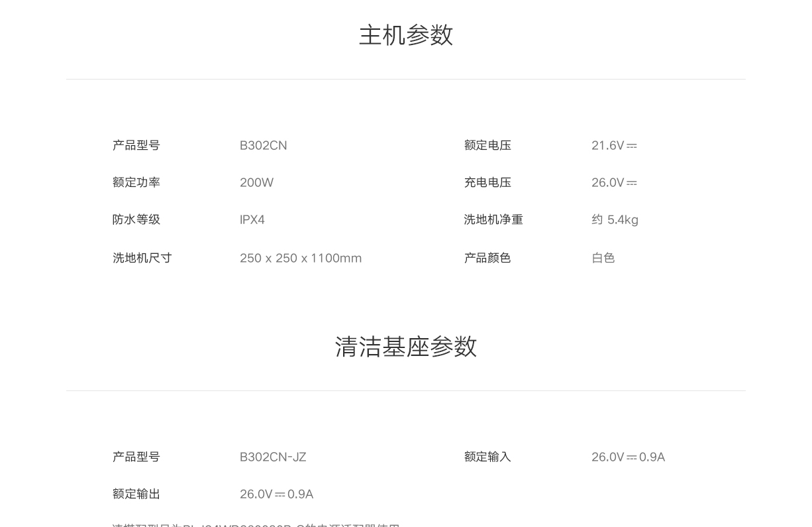
Task: Click the 防水等级 label
Action: (136, 220)
